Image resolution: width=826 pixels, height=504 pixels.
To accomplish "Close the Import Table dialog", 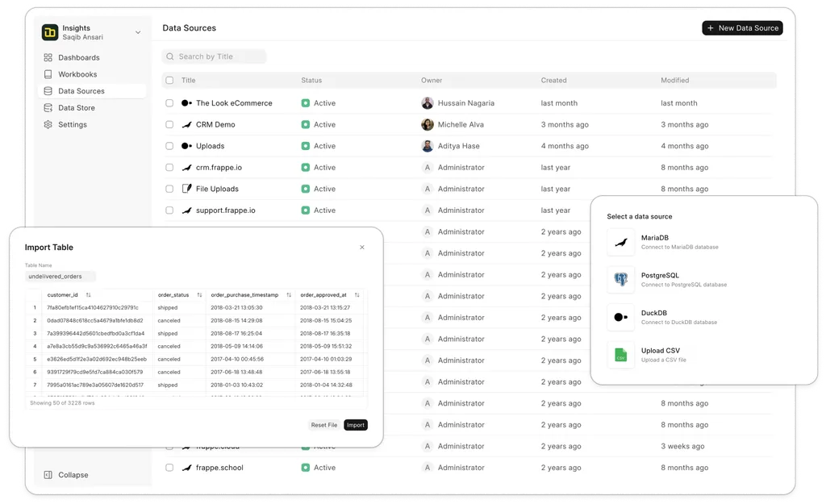I will (x=361, y=248).
